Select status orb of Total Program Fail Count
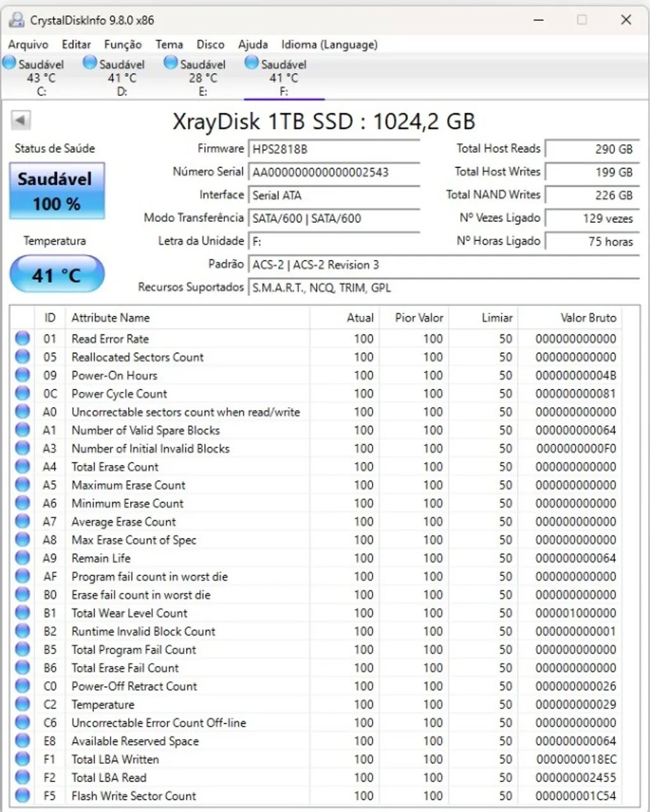650x812 pixels. [23, 650]
